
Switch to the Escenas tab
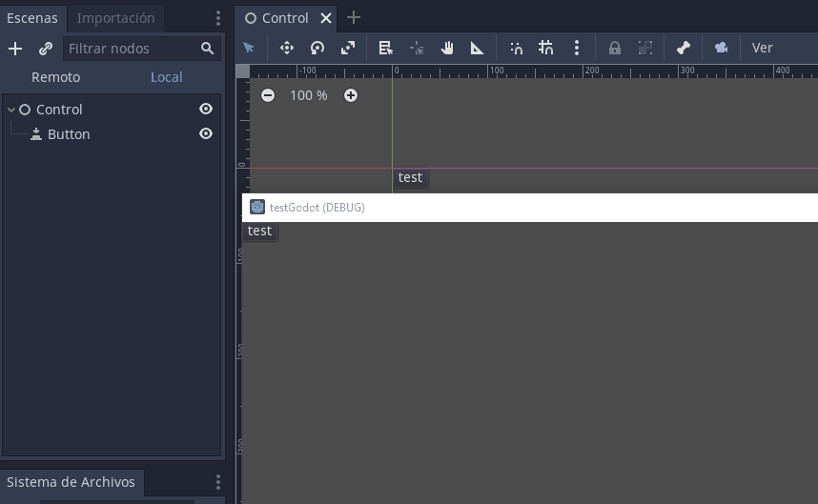coord(32,18)
